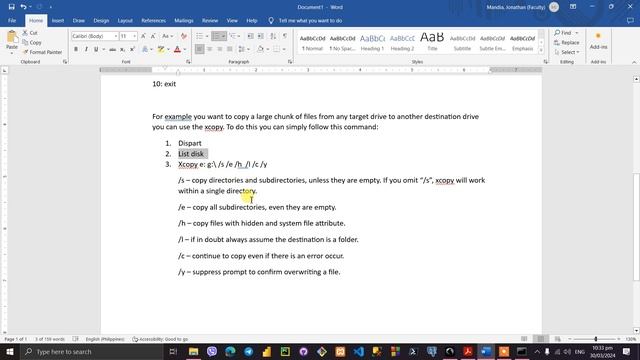Adjust the zoom slider in the status bar
Image resolution: width=640 pixels, height=360 pixels.
click(x=596, y=339)
